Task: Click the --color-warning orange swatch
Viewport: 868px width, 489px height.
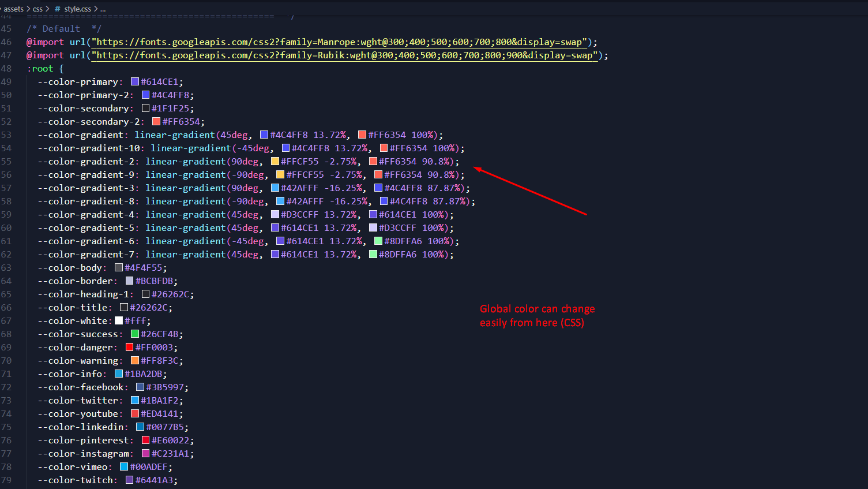Action: [135, 361]
